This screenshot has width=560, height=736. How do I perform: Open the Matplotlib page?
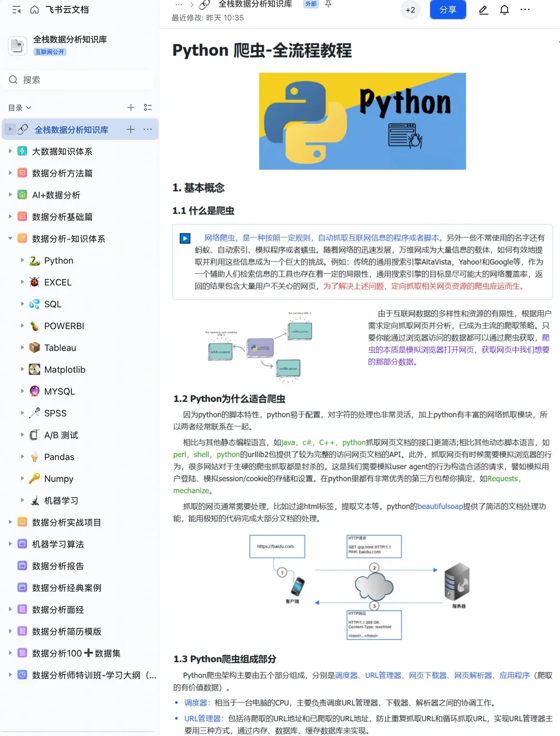click(65, 370)
